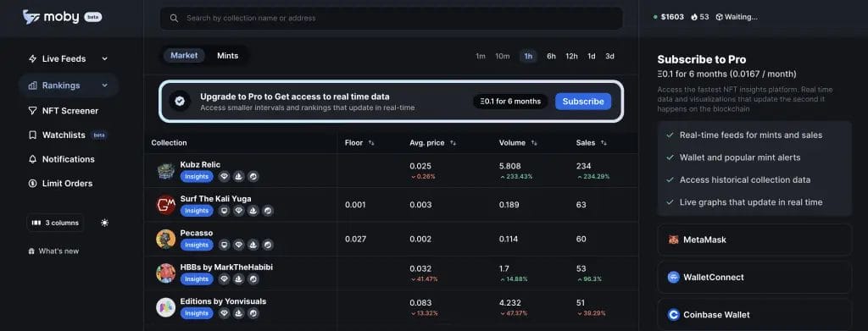Open the What's new link
This screenshot has height=331, width=868.
pyautogui.click(x=53, y=251)
